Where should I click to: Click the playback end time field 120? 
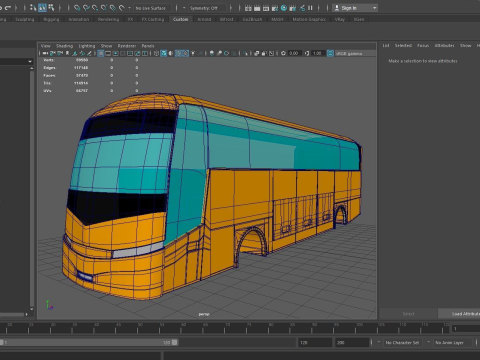point(314,342)
